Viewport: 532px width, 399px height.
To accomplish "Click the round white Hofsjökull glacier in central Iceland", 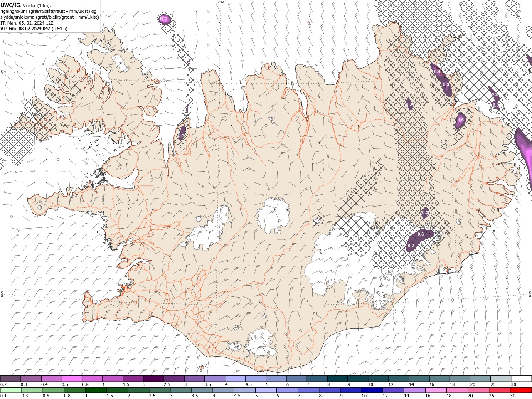I will point(273,215).
